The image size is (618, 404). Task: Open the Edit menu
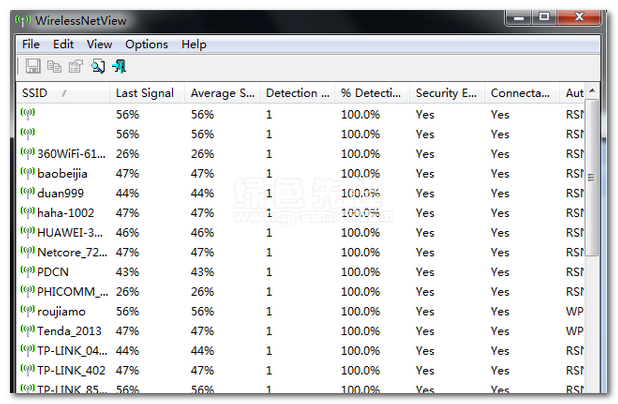point(63,44)
